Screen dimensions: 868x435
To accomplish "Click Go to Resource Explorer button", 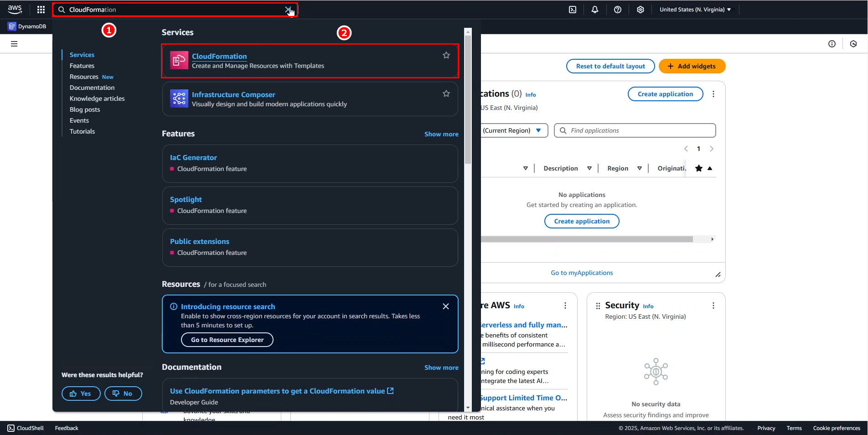I will (227, 340).
